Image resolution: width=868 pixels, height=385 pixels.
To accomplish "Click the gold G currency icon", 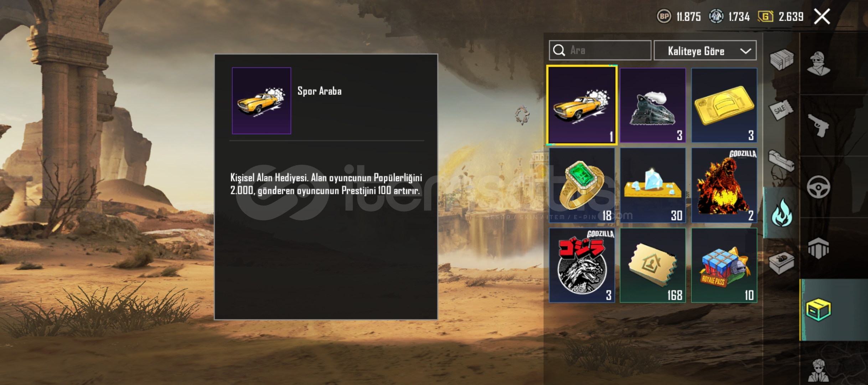I will [x=765, y=16].
